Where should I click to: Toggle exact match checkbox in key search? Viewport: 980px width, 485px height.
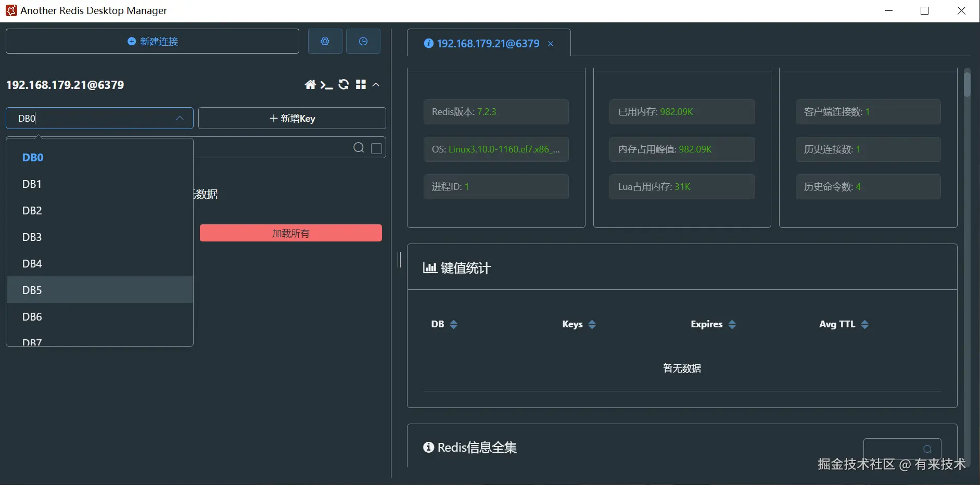coord(377,148)
